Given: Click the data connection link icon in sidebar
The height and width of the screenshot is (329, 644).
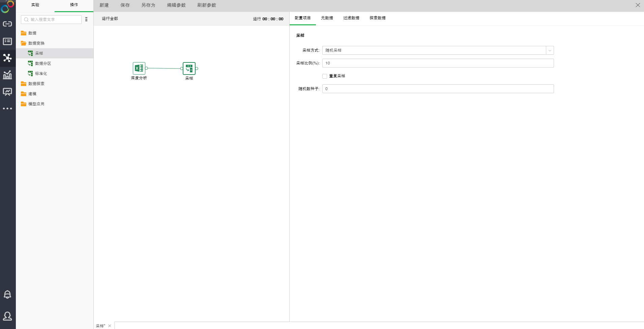Looking at the screenshot, I should [7, 24].
